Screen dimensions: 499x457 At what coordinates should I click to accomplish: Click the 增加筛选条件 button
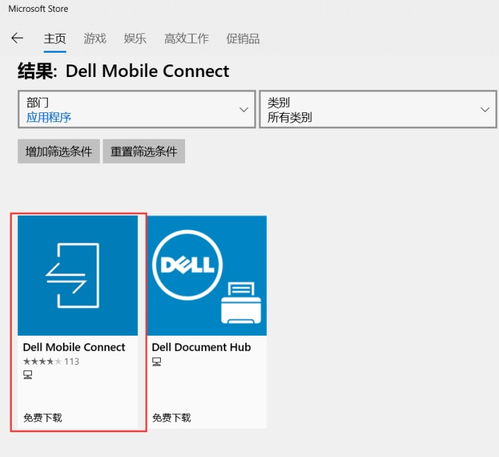pos(59,151)
